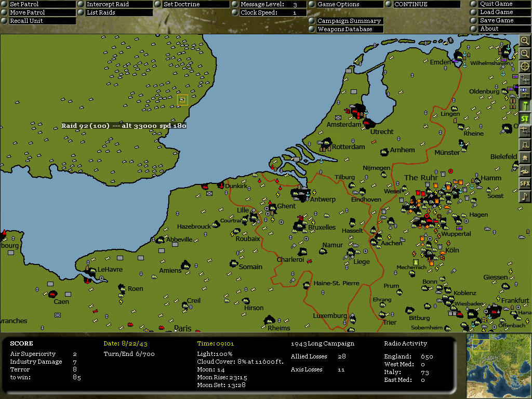Click the Amiens city label
The image size is (532, 399).
pyautogui.click(x=170, y=270)
